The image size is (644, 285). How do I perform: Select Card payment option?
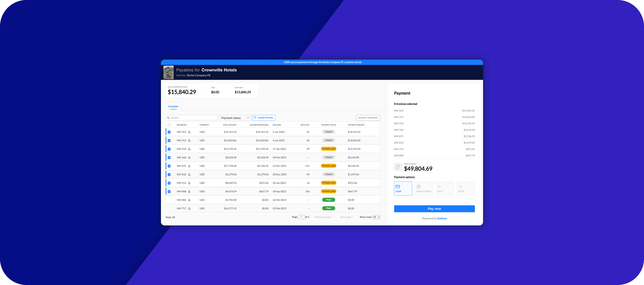tap(403, 188)
